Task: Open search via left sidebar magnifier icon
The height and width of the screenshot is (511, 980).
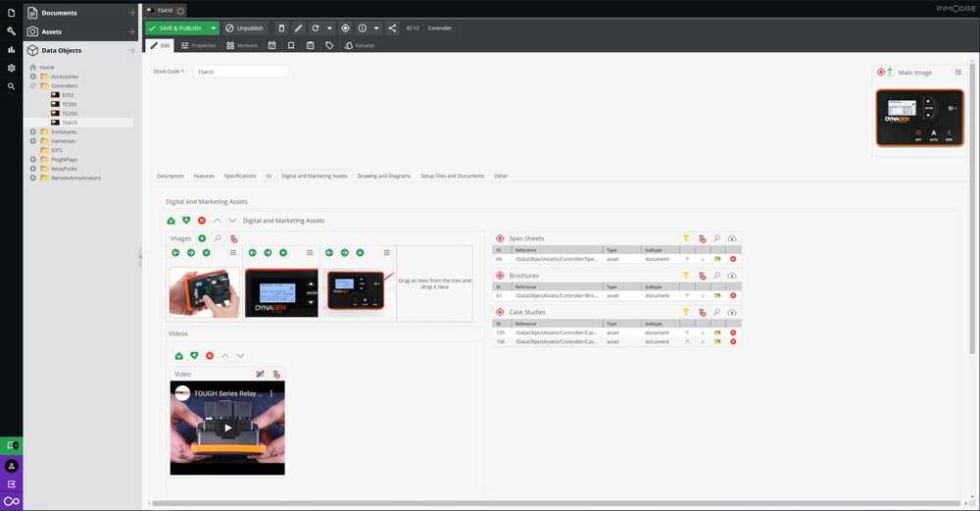Action: tap(11, 86)
